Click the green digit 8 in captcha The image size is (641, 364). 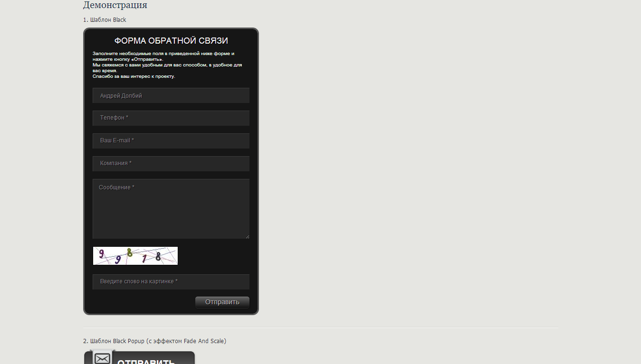[130, 252]
